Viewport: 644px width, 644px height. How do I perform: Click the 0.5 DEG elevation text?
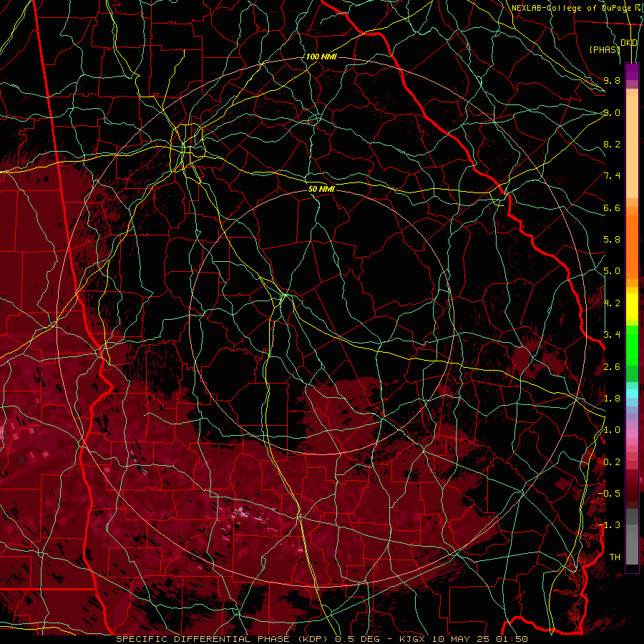(x=357, y=639)
